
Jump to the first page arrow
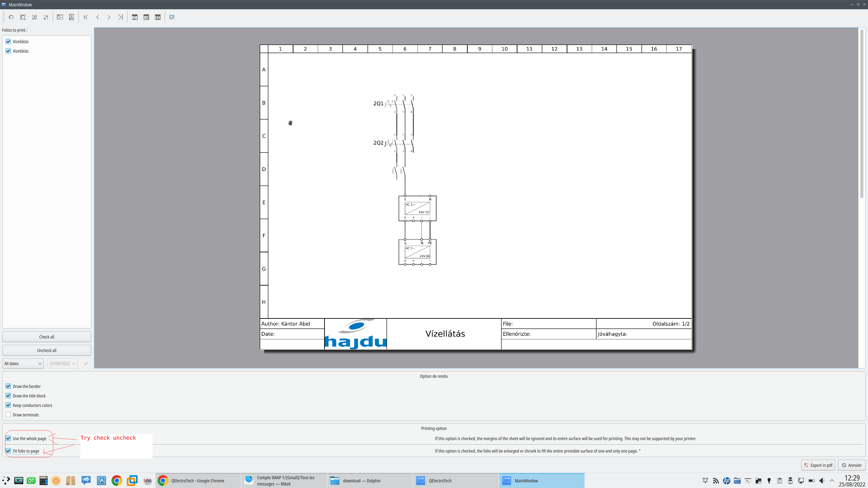coord(86,17)
